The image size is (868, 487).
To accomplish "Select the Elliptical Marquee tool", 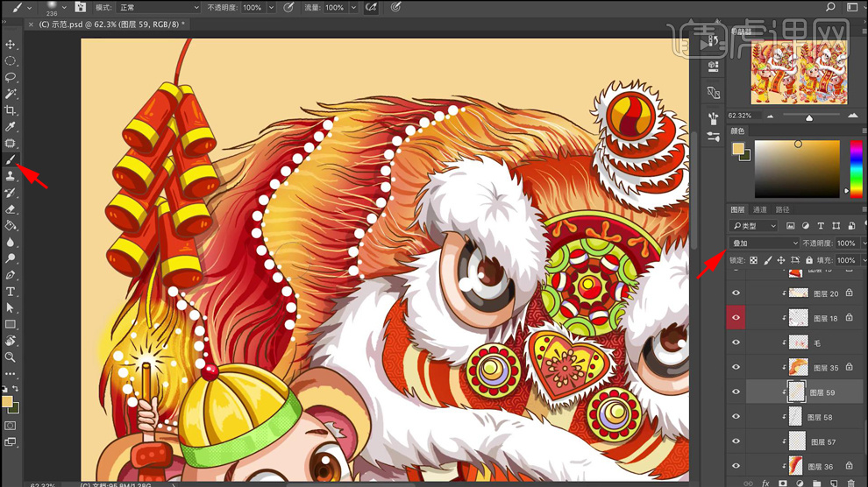I will (x=10, y=60).
